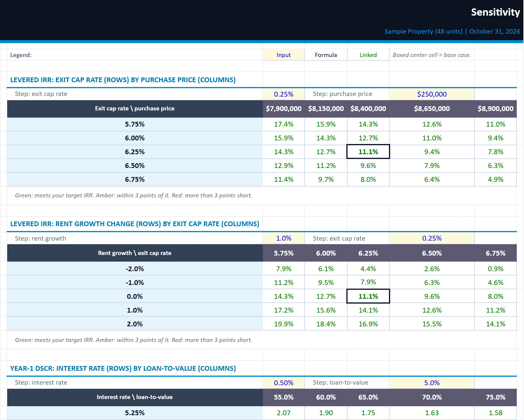524x420 pixels.
Task: Select the 'Rent growth \ exit cap rate' header cell
Action: click(x=135, y=253)
